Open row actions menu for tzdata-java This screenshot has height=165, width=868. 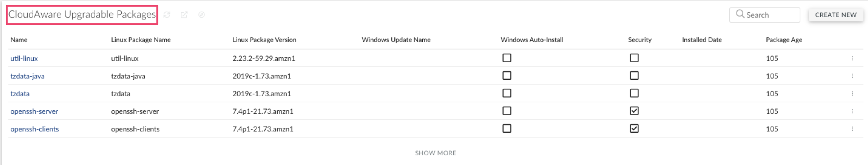coord(852,76)
